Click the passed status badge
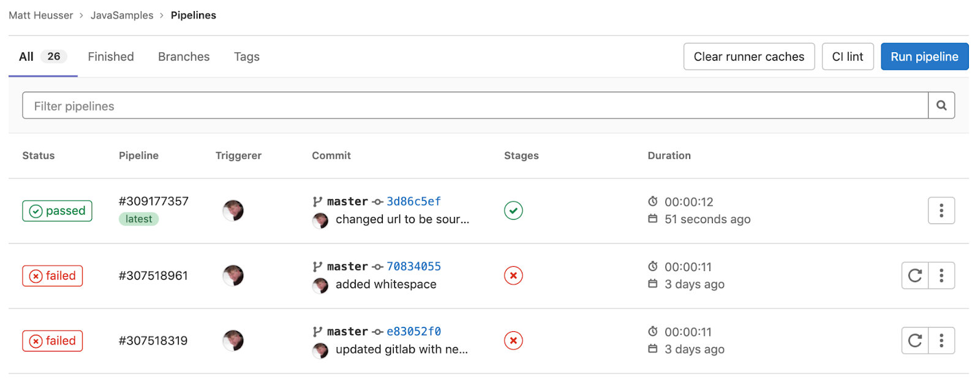 [x=57, y=210]
